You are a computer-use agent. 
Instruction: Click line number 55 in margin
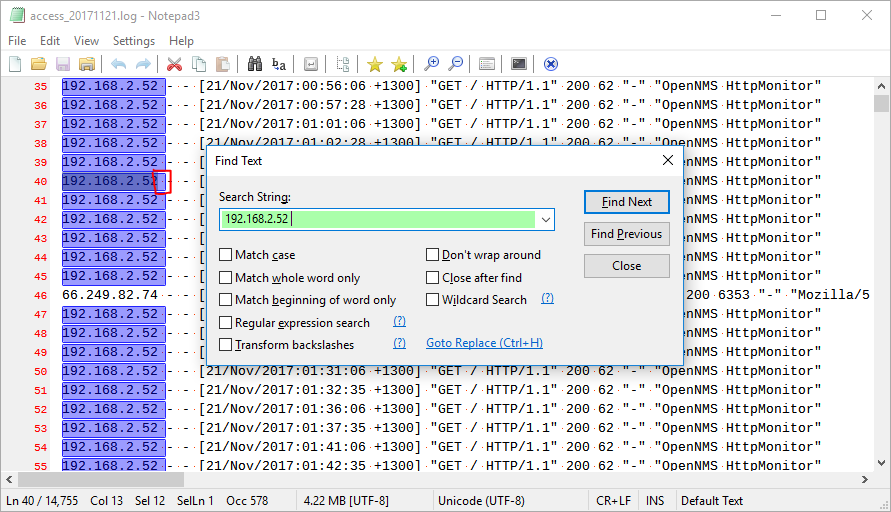pos(40,466)
